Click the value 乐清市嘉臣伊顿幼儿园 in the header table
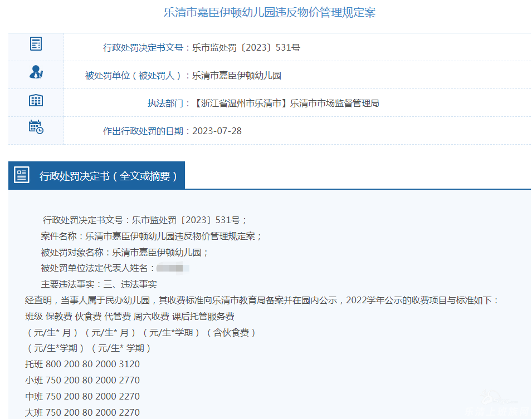Viewport: 532px width, 419px height. pyautogui.click(x=237, y=75)
